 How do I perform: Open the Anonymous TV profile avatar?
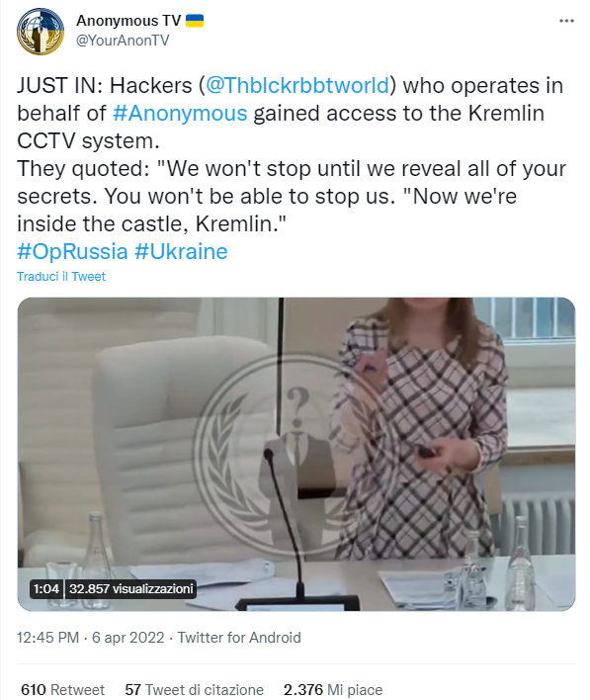pyautogui.click(x=41, y=32)
